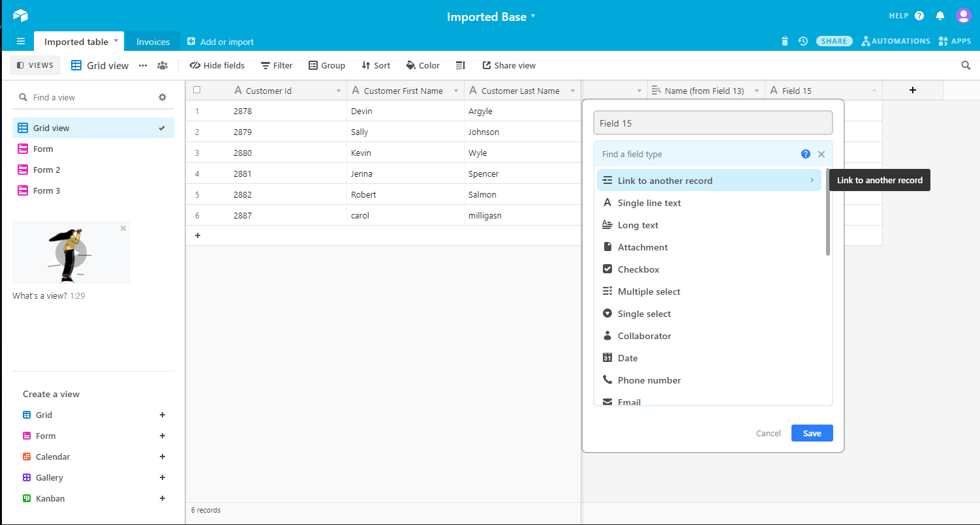Open the Grid view name switcher
980x525 pixels.
100,65
